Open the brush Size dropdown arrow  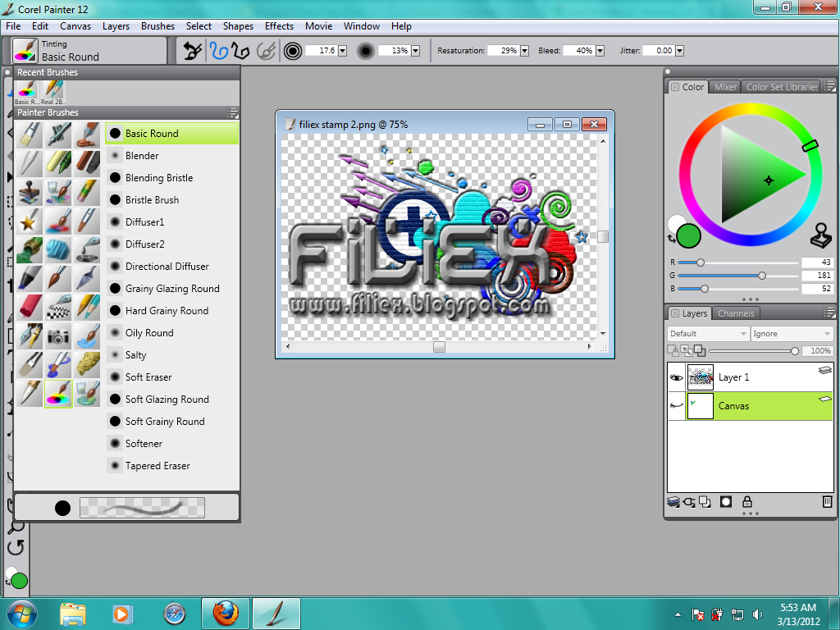342,51
